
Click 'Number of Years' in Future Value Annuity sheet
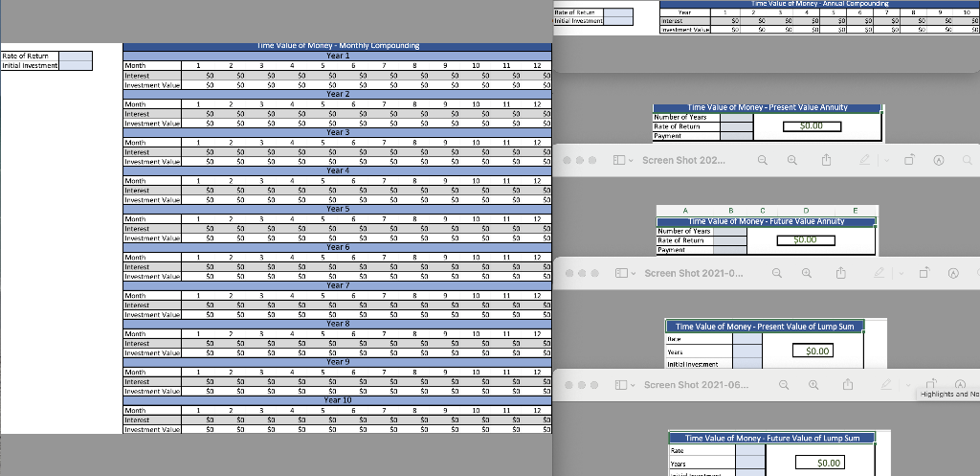(x=683, y=231)
